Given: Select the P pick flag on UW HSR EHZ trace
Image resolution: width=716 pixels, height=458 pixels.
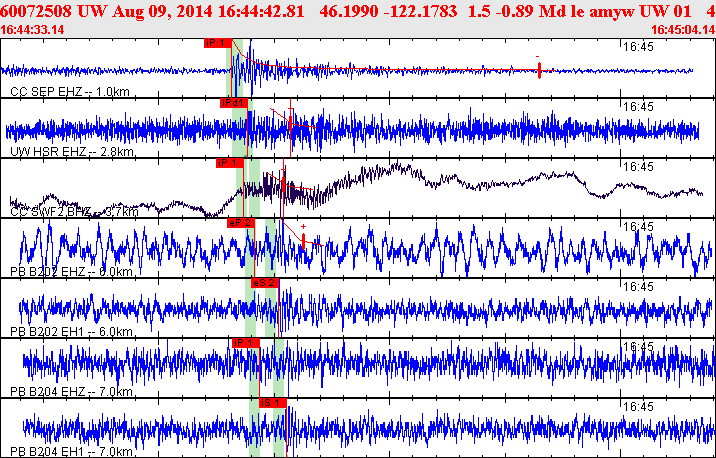Looking at the screenshot, I should click(x=232, y=102).
